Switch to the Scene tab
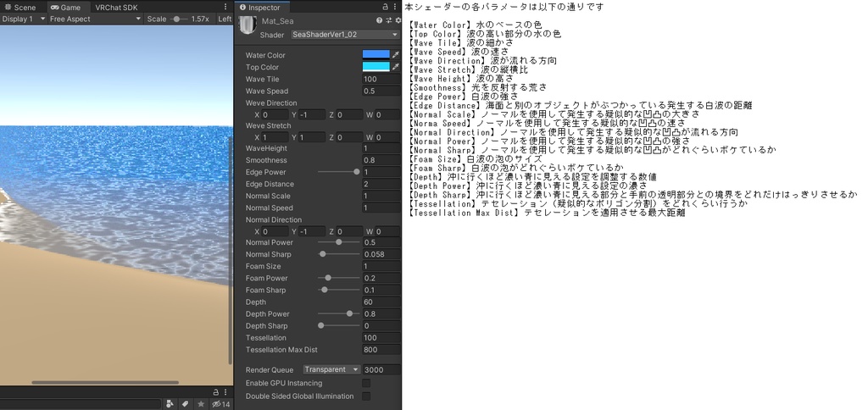 [x=21, y=7]
